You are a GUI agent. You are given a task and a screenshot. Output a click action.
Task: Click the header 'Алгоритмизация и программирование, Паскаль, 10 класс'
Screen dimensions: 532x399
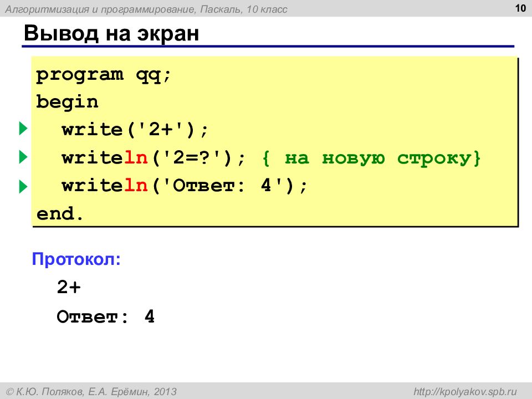click(146, 9)
